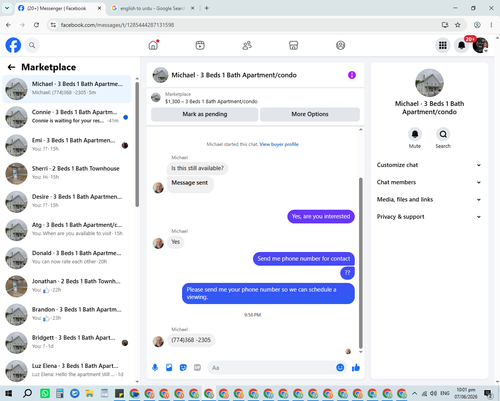The width and height of the screenshot is (500, 401).
Task: Open the Donald 3 Beds conversation
Action: point(67,258)
